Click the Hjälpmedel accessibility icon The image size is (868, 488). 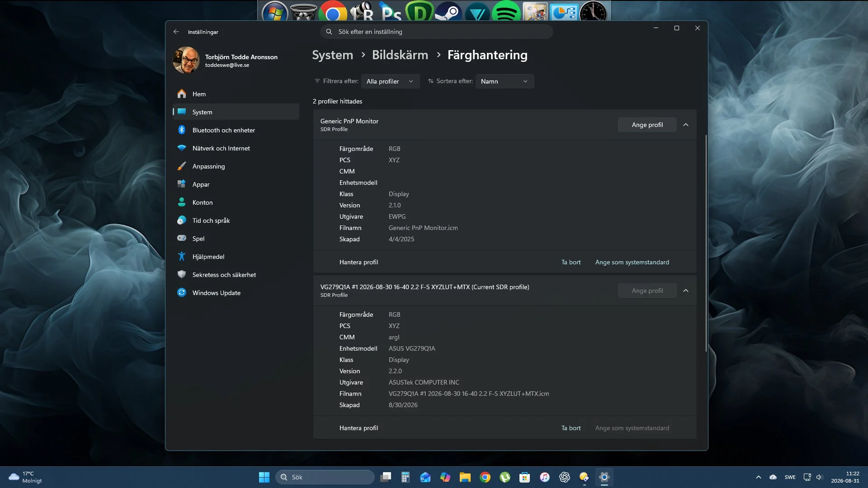click(182, 257)
